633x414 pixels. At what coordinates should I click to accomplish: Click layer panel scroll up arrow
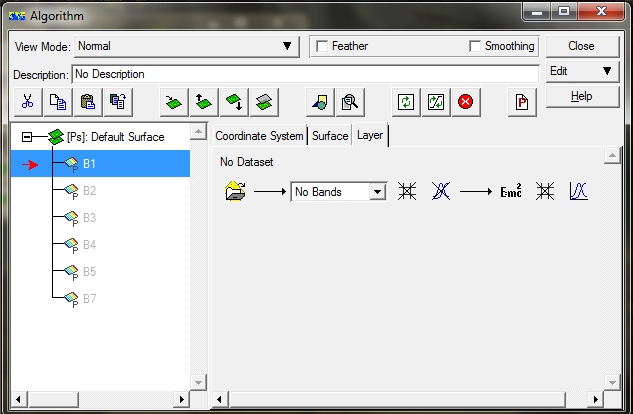(612, 155)
